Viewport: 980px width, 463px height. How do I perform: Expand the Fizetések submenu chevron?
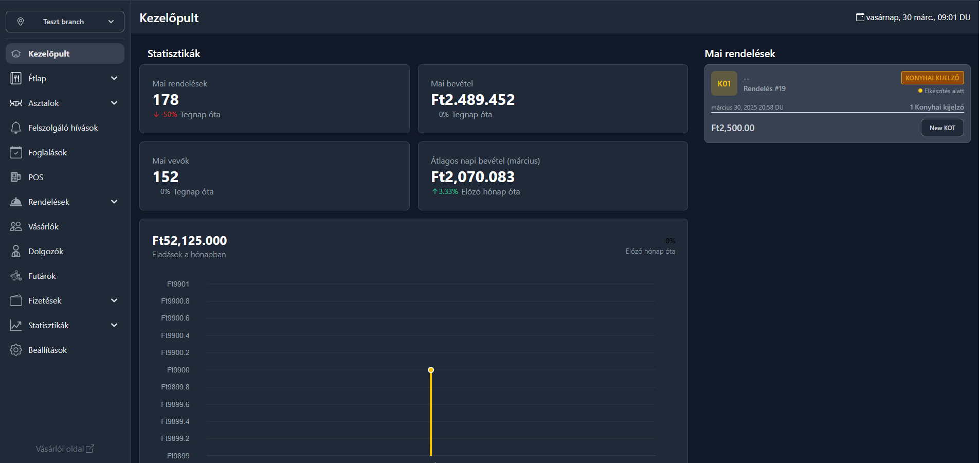[x=114, y=300]
